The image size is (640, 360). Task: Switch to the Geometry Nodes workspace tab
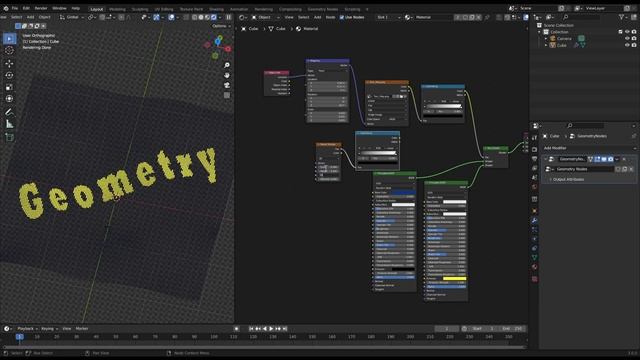[322, 9]
